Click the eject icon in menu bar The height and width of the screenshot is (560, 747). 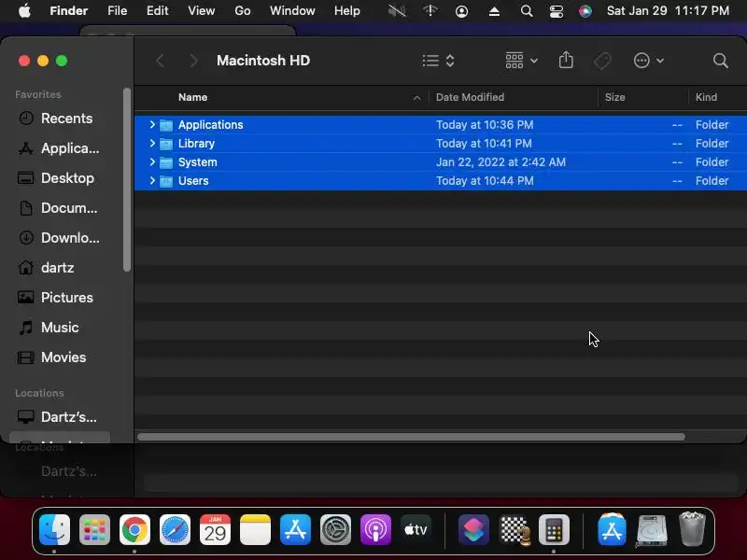pos(494,11)
